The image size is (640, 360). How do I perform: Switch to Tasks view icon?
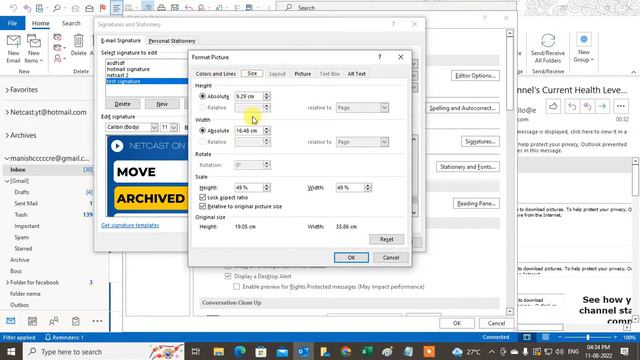coord(76,321)
